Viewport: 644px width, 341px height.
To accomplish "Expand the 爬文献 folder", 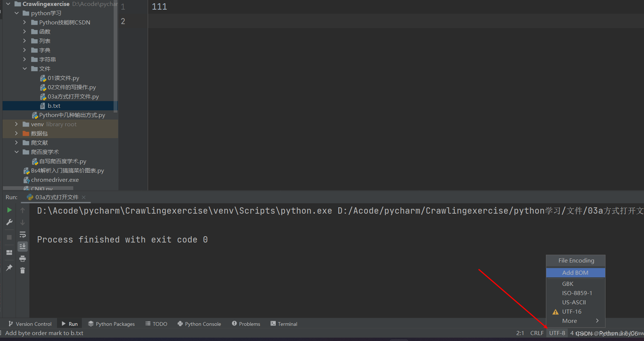I will coord(16,143).
